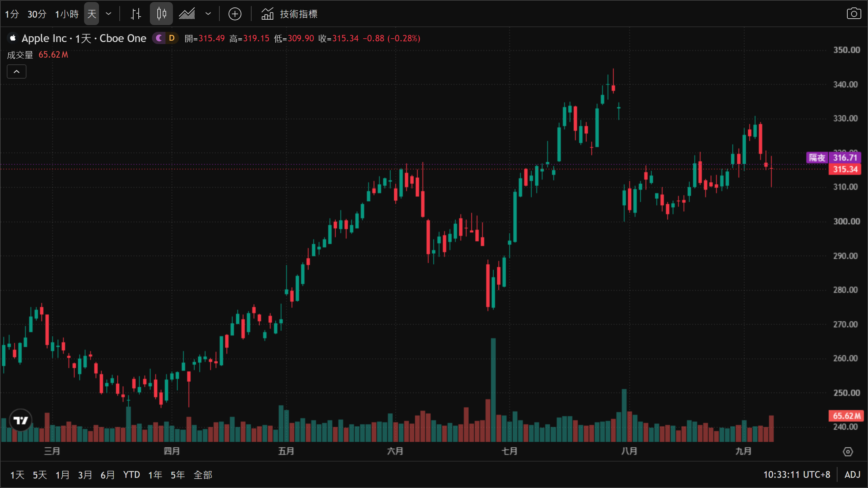Click the 開=315.49 open value
Viewport: 868px width, 488px height.
(205, 38)
